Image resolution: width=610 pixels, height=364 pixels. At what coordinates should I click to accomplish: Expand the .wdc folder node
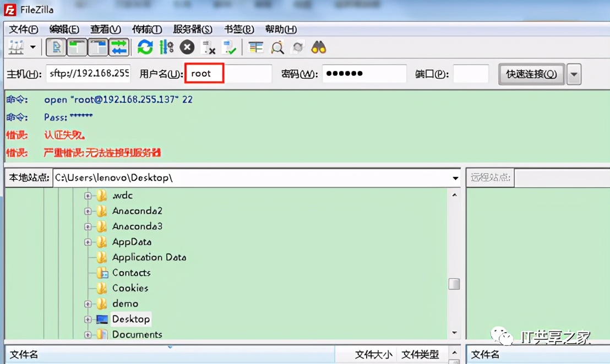[x=88, y=196]
